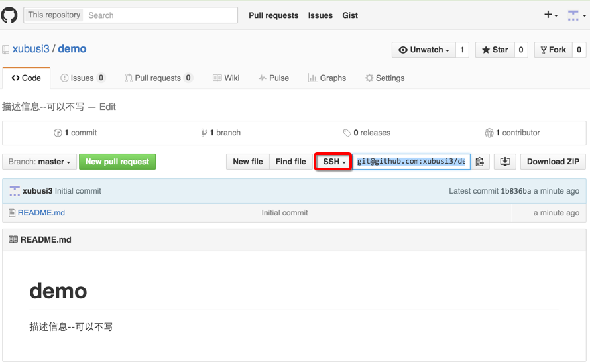Open the demo repository name link
The image size is (590, 364).
click(x=72, y=49)
